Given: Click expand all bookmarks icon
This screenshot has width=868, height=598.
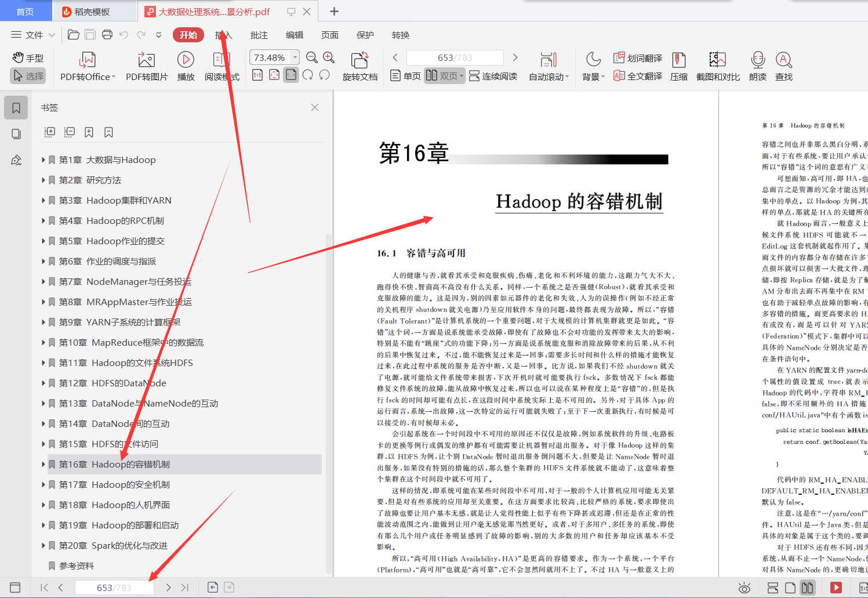Looking at the screenshot, I should [50, 132].
